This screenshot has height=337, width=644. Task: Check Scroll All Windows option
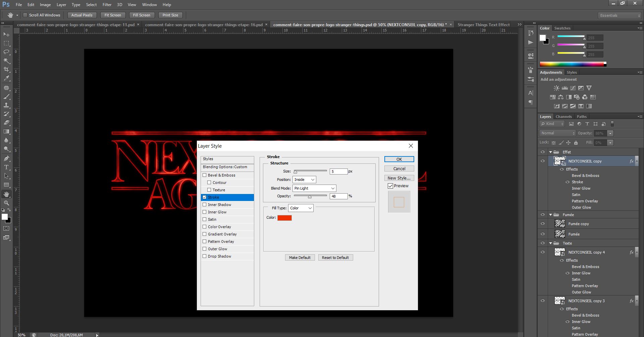click(x=25, y=15)
